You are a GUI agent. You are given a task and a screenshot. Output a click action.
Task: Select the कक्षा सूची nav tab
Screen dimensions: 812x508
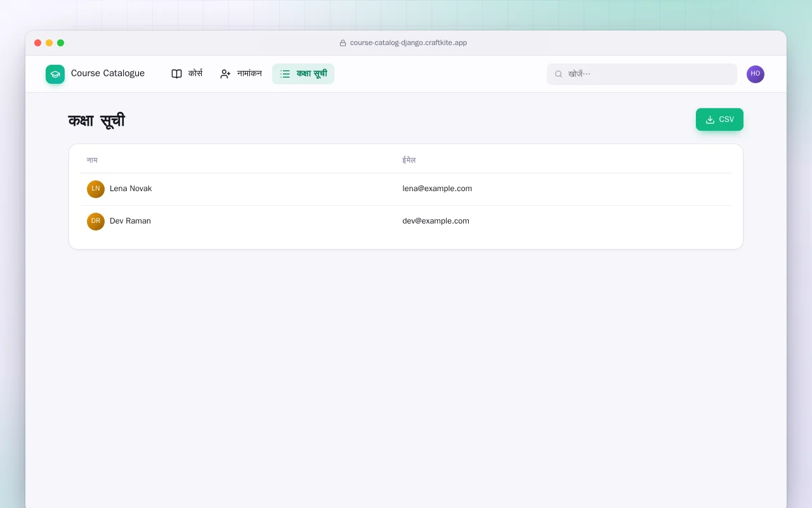(303, 74)
